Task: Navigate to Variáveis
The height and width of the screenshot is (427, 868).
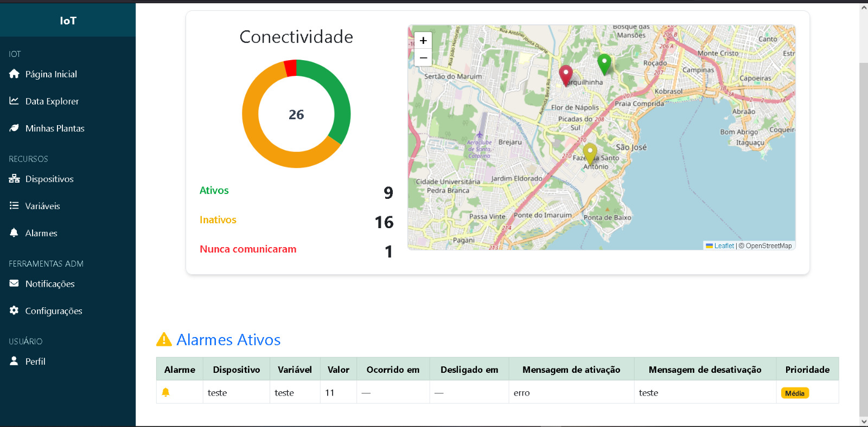Action: (43, 206)
